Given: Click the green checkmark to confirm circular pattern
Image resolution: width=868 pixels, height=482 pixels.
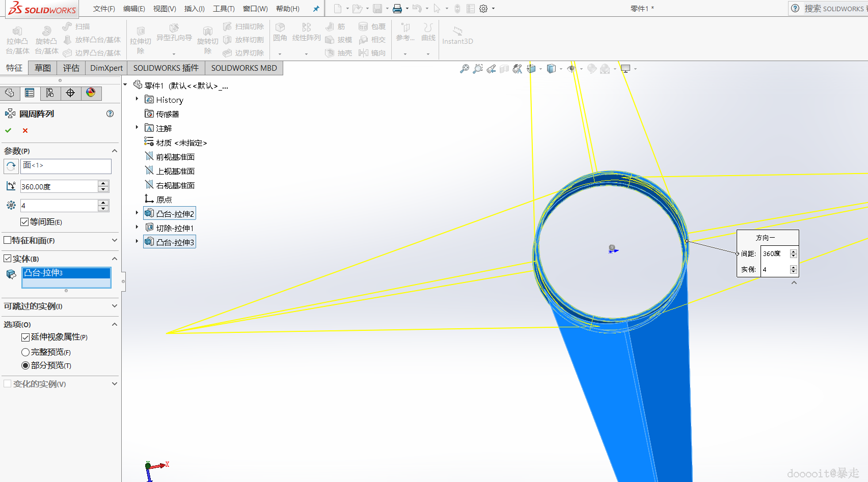Looking at the screenshot, I should point(8,131).
